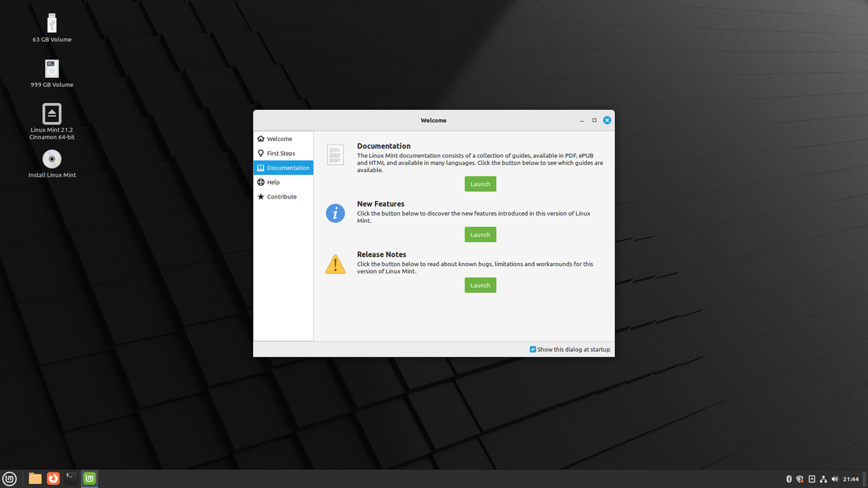Switch to the Welcome section in sidebar
Image resolution: width=868 pixels, height=488 pixels.
(x=283, y=139)
